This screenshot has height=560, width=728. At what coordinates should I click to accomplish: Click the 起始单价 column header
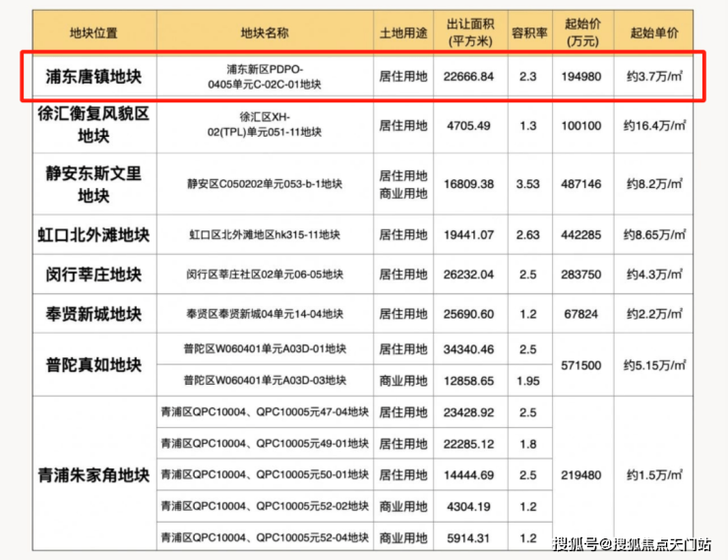click(654, 32)
